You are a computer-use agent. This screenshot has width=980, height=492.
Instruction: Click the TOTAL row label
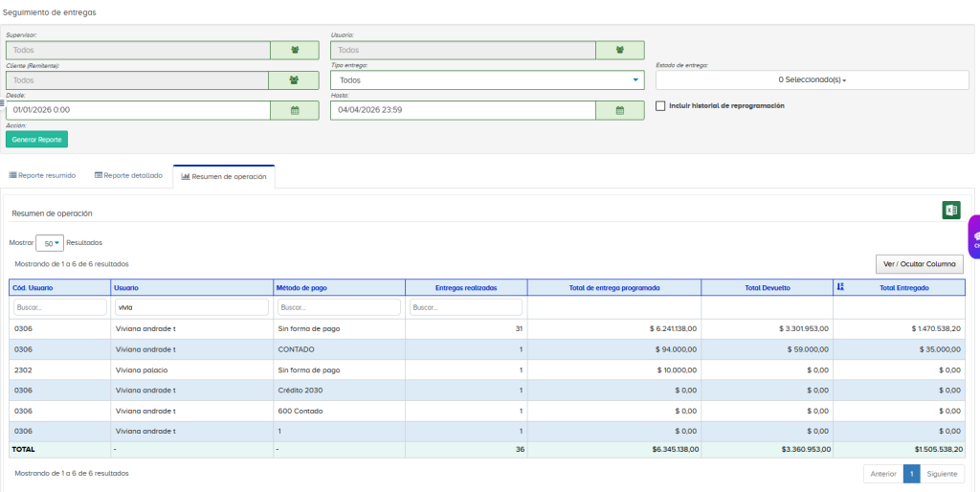[24, 450]
